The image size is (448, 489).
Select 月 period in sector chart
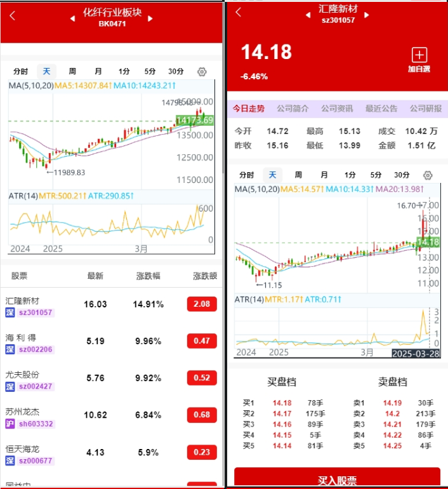point(98,71)
